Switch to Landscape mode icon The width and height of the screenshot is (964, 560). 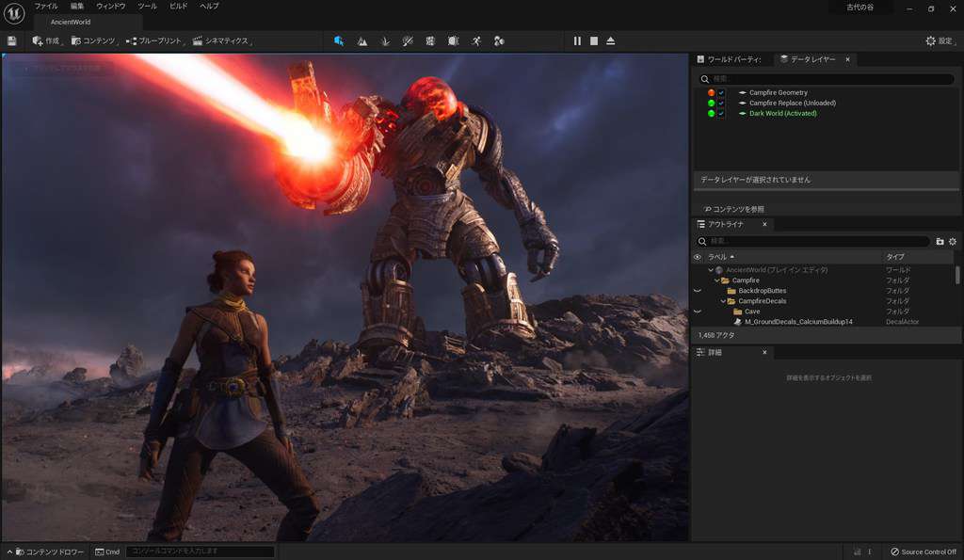tap(362, 41)
